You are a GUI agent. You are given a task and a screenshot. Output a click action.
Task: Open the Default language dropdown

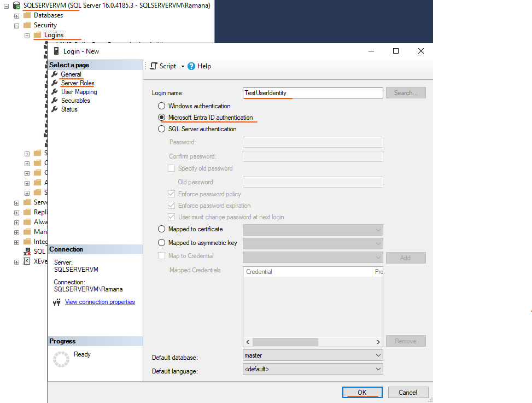point(313,369)
